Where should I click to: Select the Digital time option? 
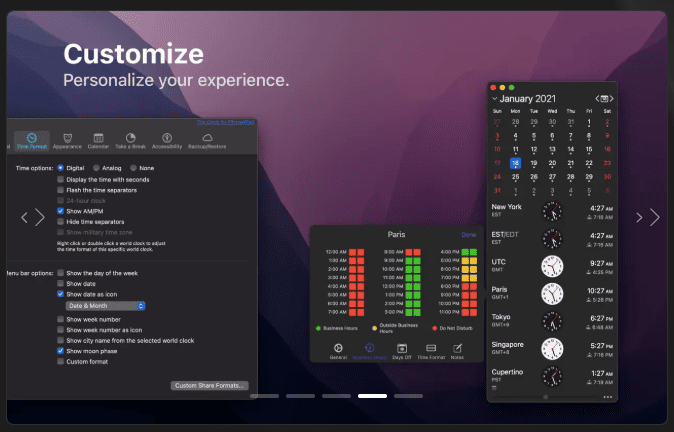point(60,168)
